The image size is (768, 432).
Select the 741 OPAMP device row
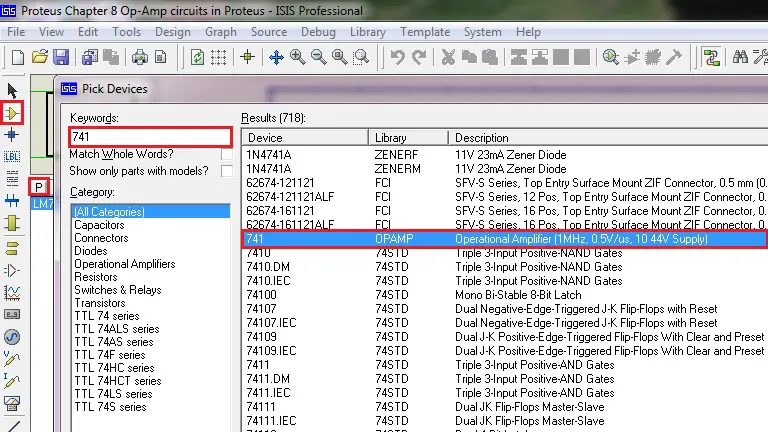point(505,239)
